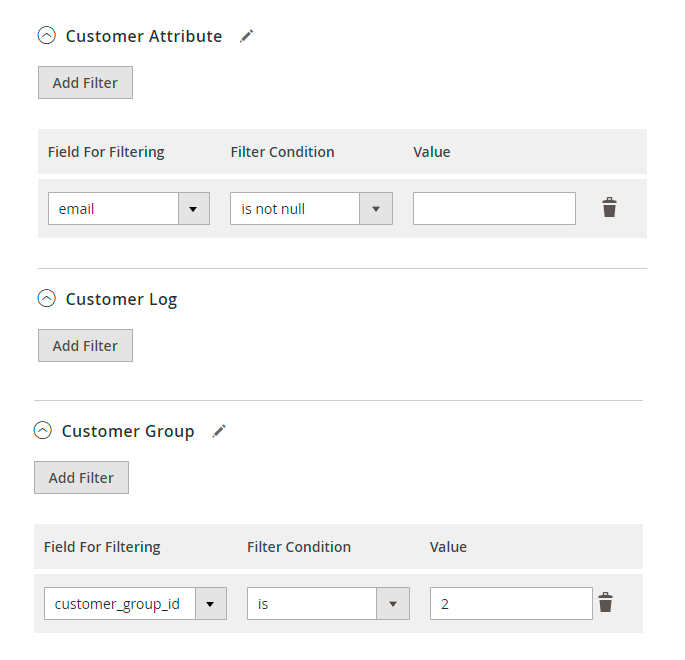The width and height of the screenshot is (685, 660).
Task: Add Filter under Customer Log
Action: pyautogui.click(x=85, y=346)
